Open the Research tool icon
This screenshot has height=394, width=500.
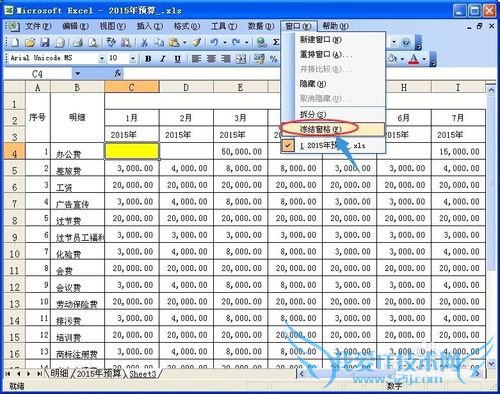126,43
